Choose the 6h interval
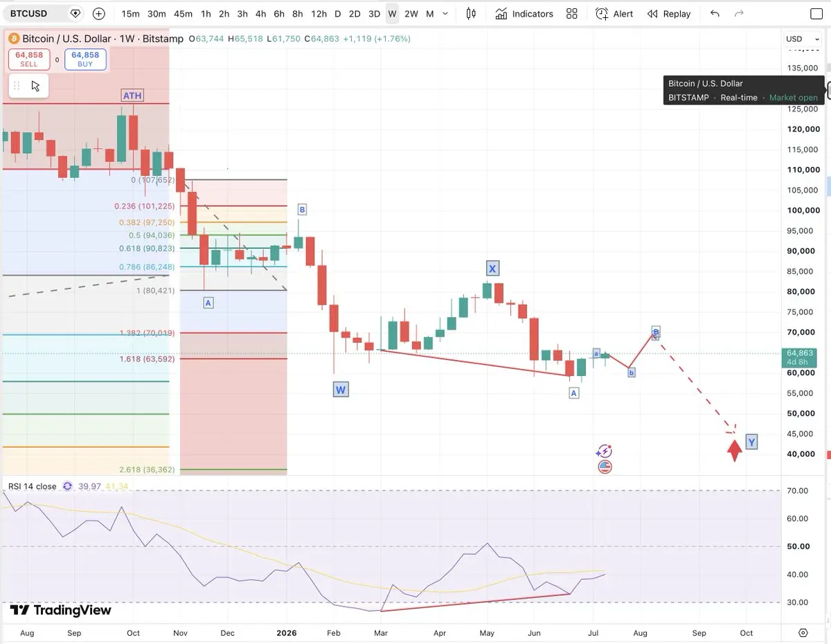 (278, 14)
